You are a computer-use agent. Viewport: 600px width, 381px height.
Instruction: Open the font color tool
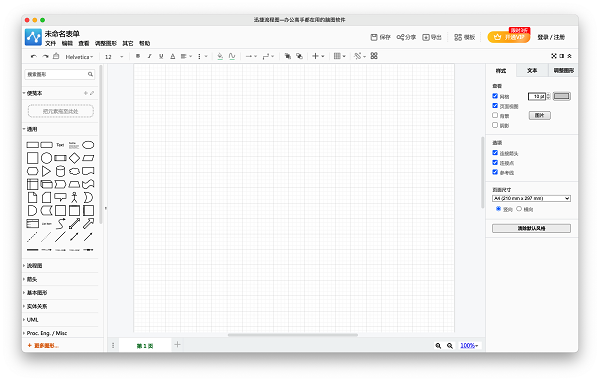173,56
